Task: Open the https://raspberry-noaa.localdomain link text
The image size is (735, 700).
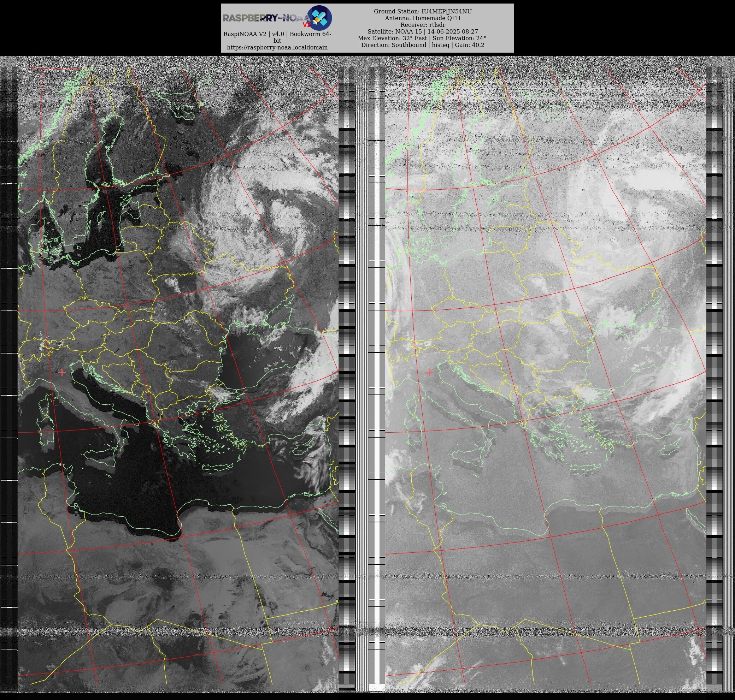Action: 277,47
